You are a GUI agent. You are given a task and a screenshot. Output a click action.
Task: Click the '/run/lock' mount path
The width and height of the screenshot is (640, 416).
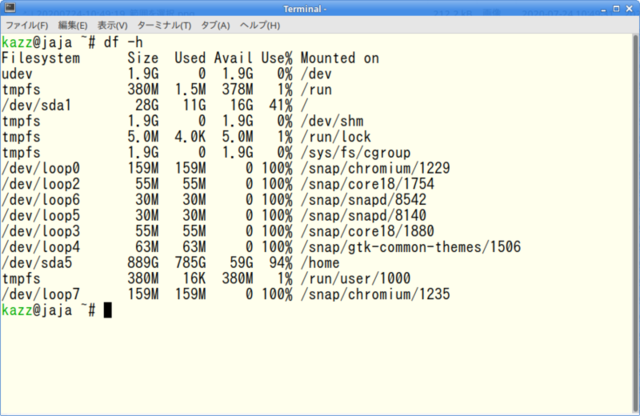coord(336,137)
